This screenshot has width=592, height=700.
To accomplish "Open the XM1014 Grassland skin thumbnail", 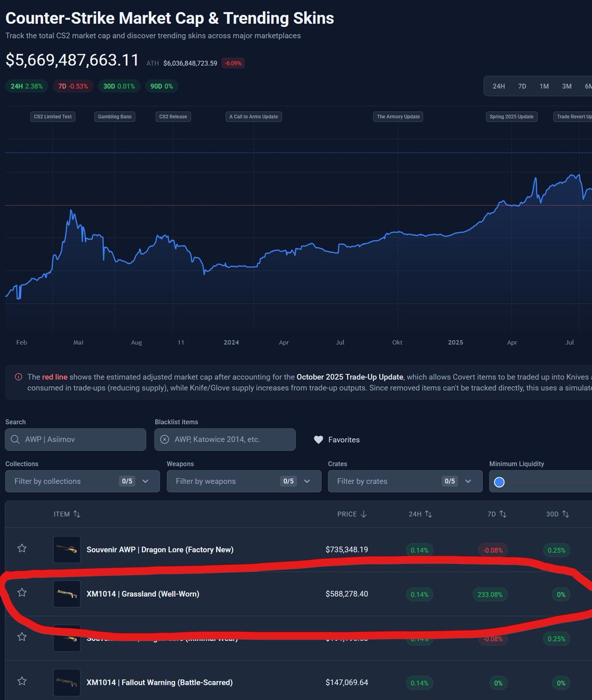I will click(x=67, y=594).
